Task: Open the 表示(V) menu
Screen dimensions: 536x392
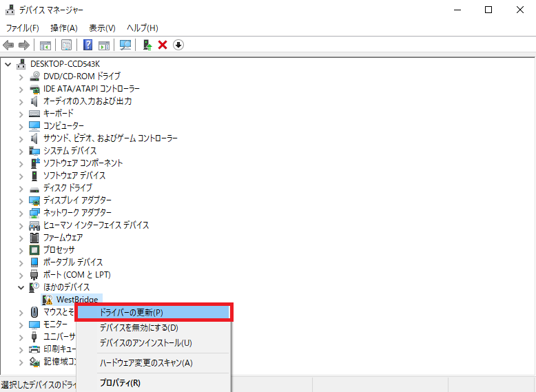Action: pos(102,28)
